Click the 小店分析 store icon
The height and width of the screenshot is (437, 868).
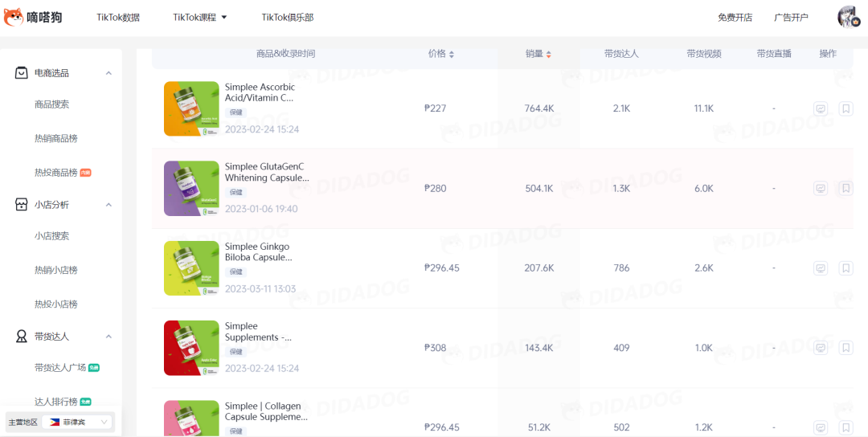coord(21,205)
